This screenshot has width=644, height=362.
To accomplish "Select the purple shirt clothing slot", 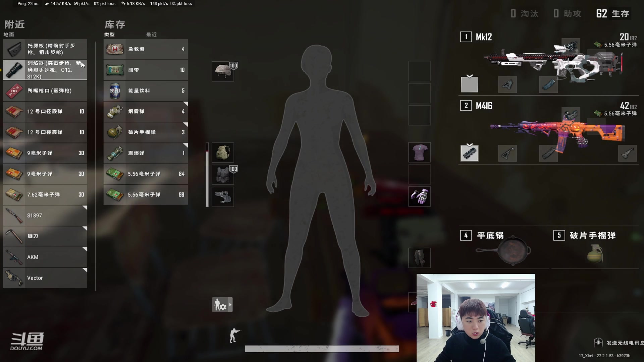I will 419,152.
